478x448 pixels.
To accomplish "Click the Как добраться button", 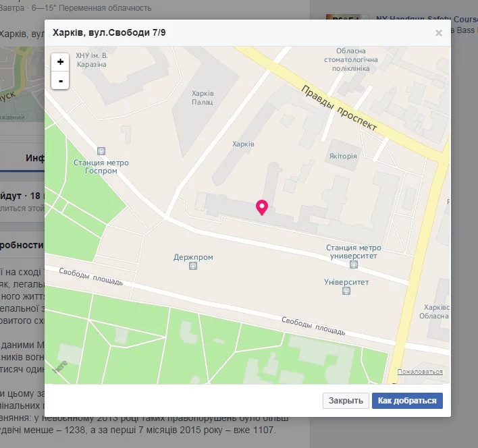I will 407,401.
